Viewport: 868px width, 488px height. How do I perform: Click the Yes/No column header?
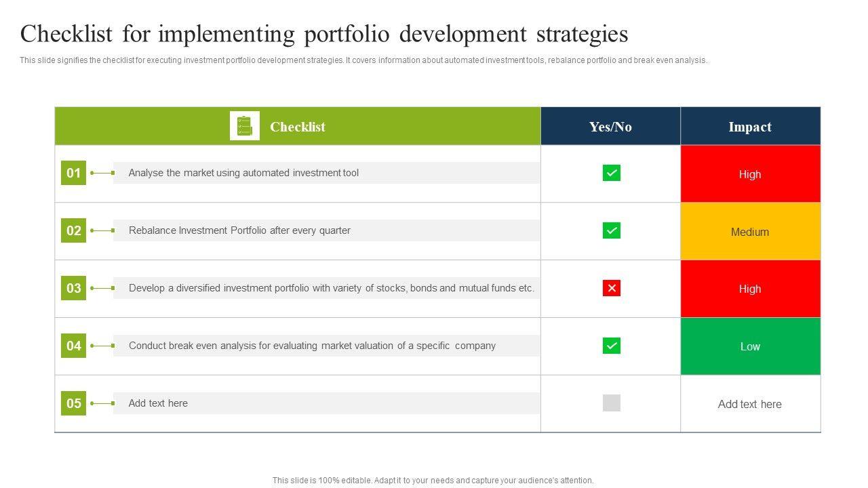click(610, 127)
